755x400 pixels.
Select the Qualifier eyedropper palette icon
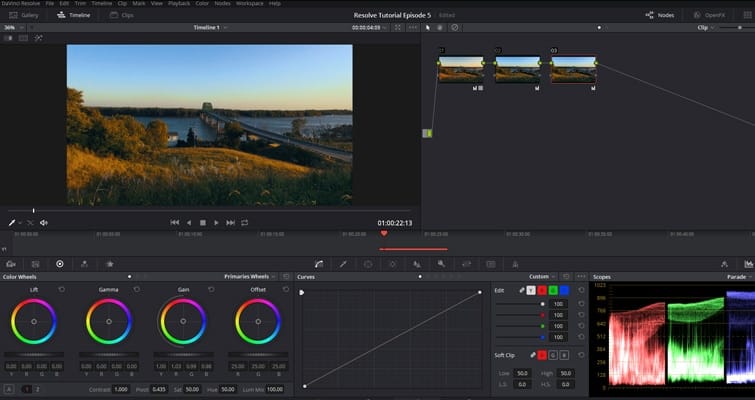coord(343,264)
